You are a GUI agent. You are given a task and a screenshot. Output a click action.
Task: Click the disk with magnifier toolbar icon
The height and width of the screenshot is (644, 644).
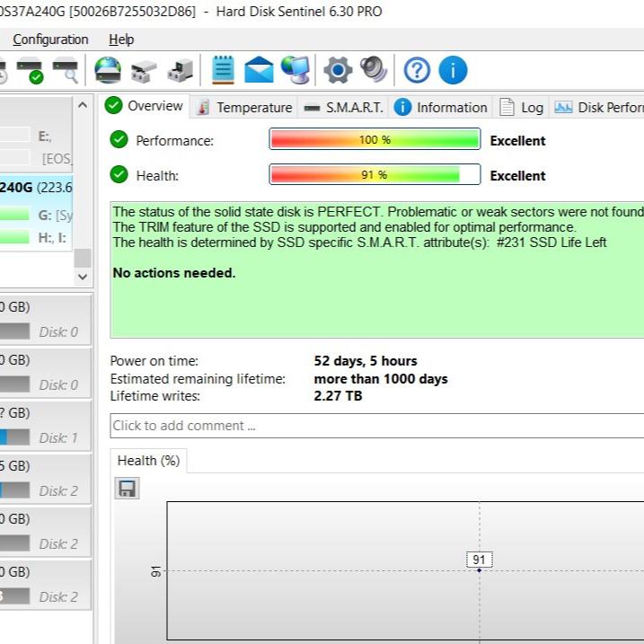[x=66, y=70]
